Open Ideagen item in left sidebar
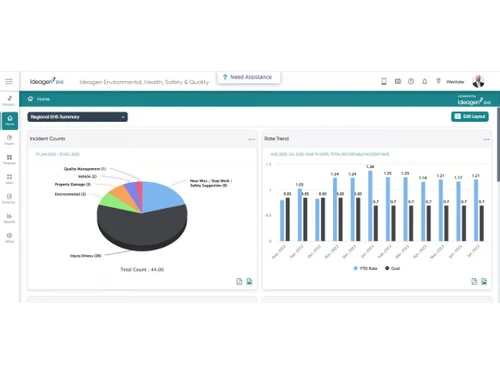Viewport: 500px width, 375px height. [x=9, y=101]
